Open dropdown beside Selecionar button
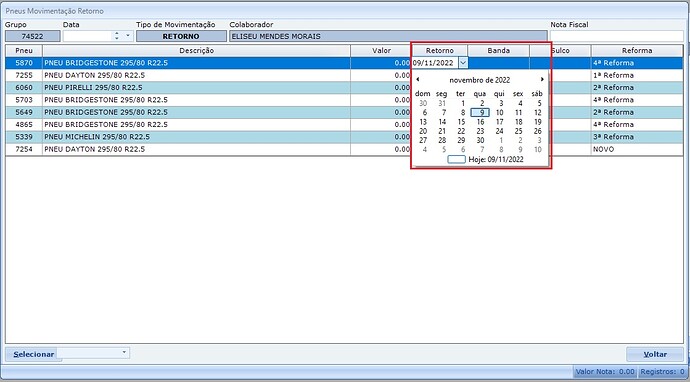 pos(124,352)
